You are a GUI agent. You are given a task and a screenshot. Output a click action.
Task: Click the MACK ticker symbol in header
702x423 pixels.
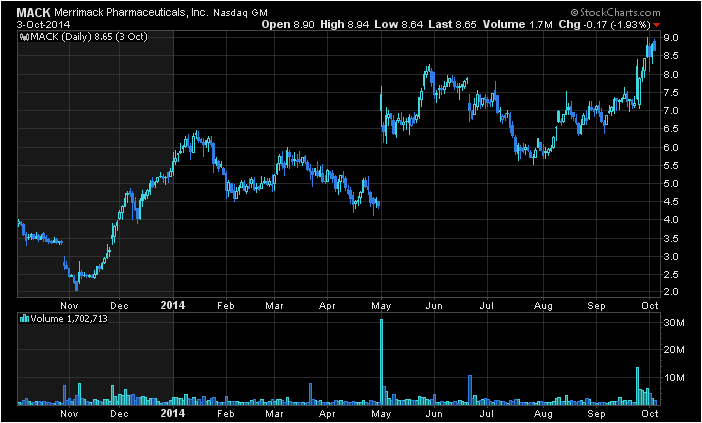coord(34,13)
